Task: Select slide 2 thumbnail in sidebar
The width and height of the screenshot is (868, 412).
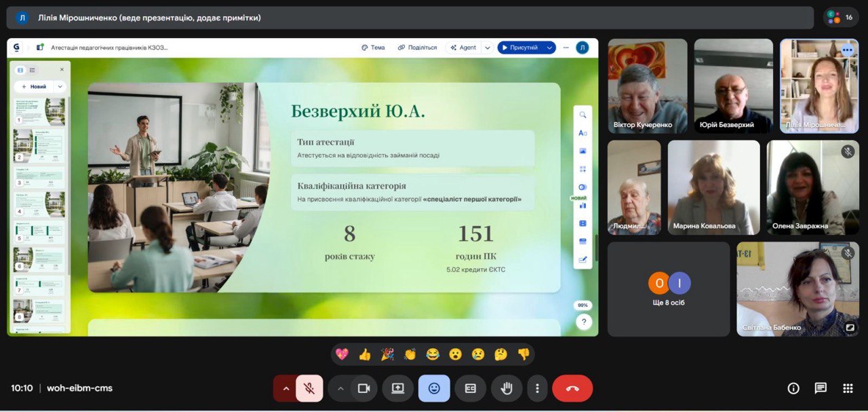Action: point(40,145)
